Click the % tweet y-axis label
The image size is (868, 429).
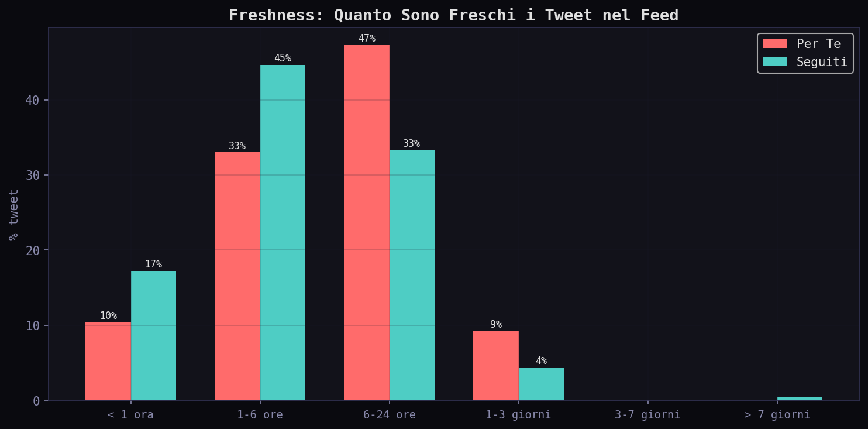pos(13,214)
